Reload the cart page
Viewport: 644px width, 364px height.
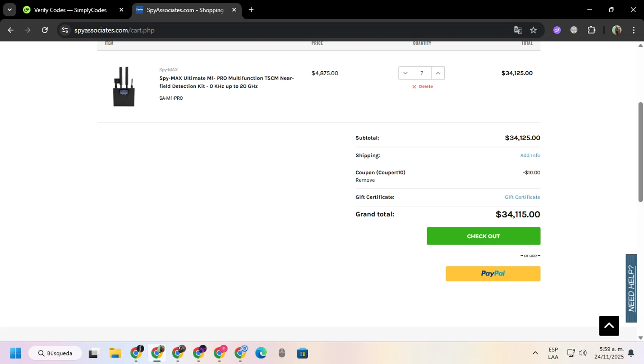pos(45,30)
